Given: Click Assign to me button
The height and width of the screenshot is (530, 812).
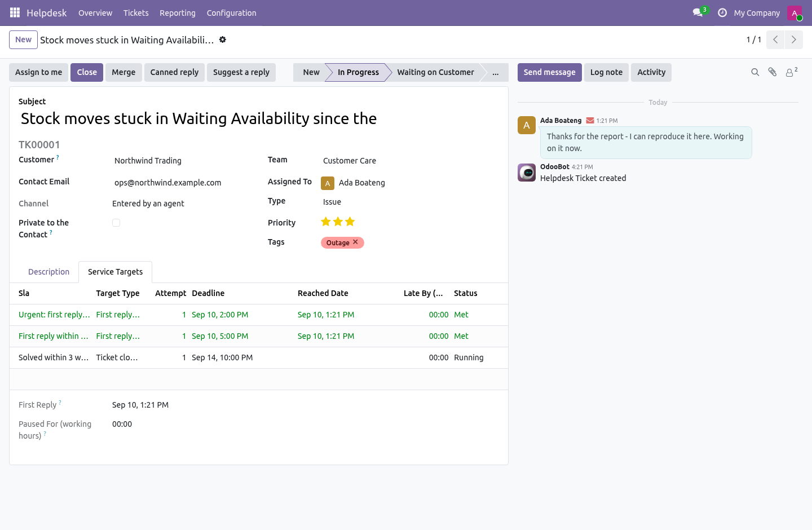Looking at the screenshot, I should [x=39, y=72].
